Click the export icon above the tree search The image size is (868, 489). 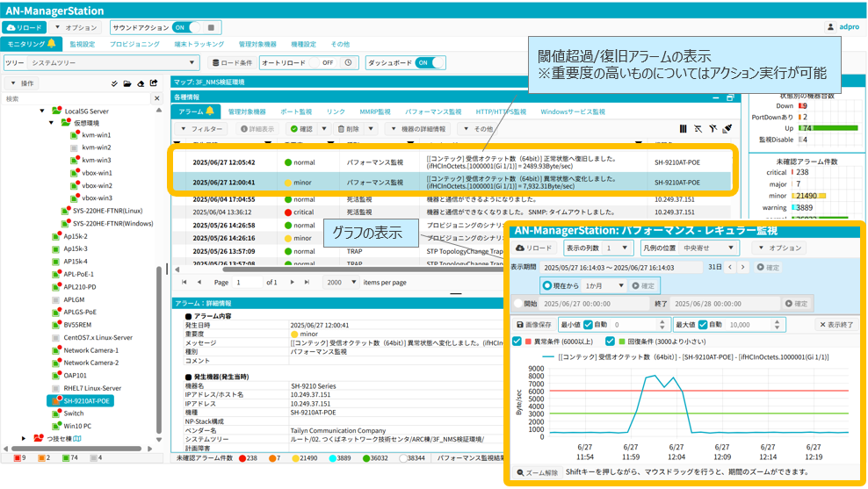pos(154,83)
